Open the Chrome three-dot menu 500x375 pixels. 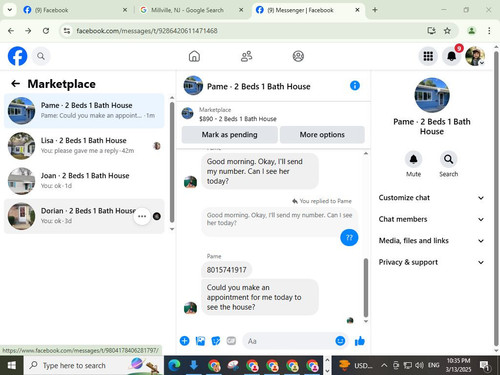click(x=489, y=31)
